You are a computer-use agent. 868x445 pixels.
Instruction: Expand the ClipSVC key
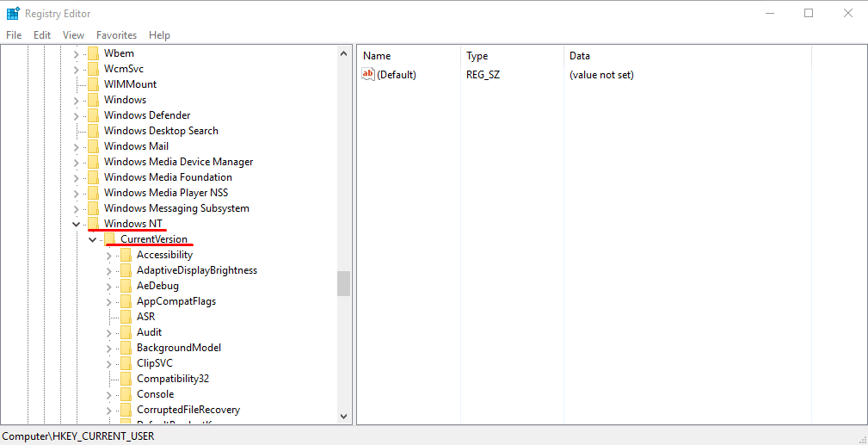[x=109, y=364]
